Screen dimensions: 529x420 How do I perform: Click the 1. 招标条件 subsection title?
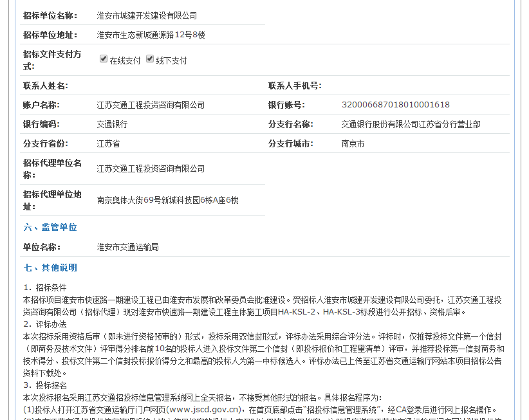point(45,288)
